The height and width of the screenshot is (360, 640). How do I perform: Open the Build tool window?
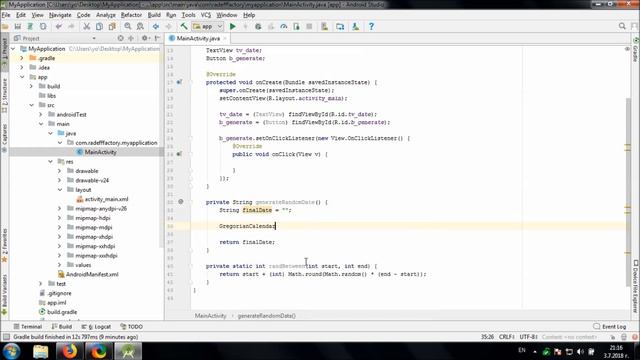click(62, 327)
